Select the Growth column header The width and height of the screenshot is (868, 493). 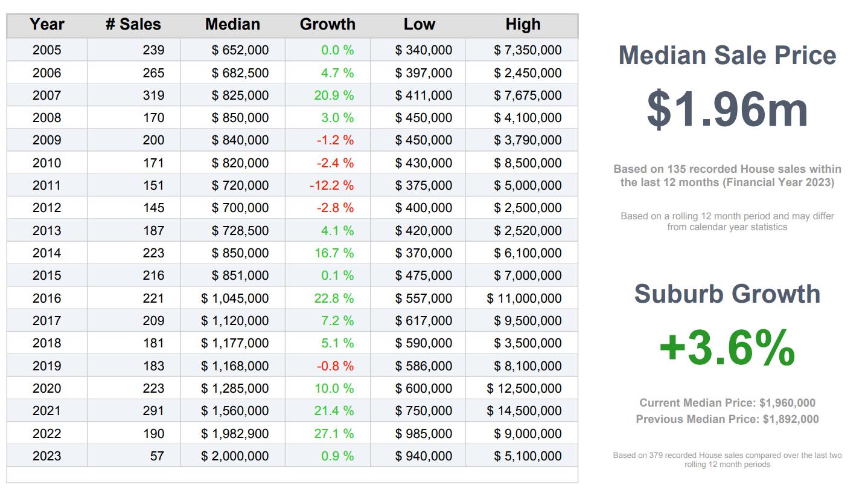pos(327,25)
